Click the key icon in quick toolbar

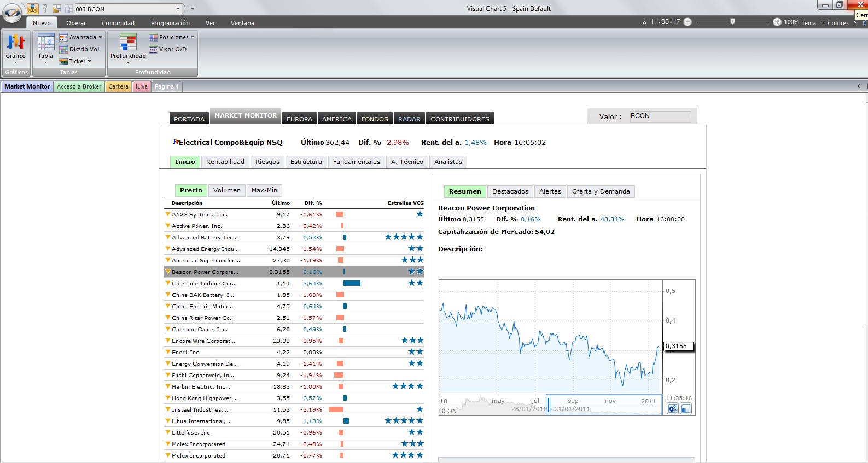(x=45, y=9)
